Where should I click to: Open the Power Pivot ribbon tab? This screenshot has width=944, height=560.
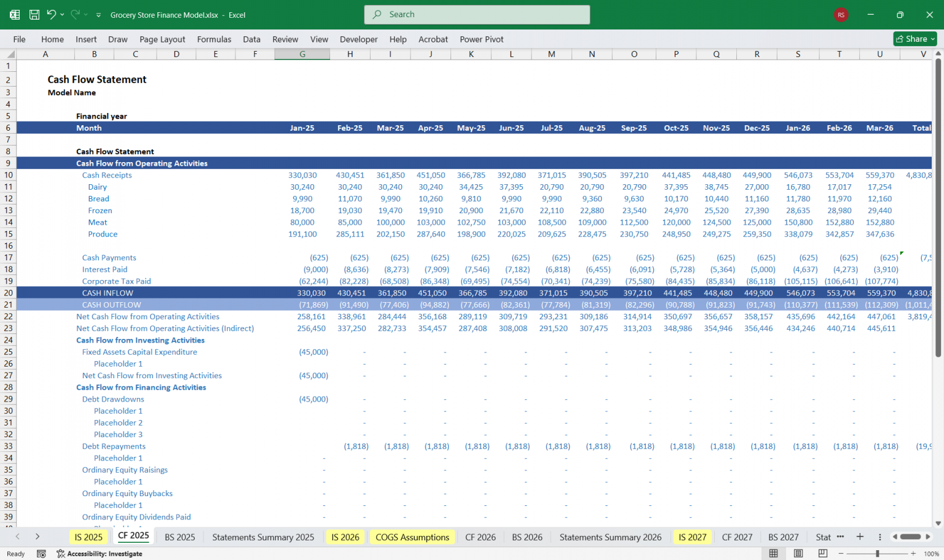pos(481,39)
